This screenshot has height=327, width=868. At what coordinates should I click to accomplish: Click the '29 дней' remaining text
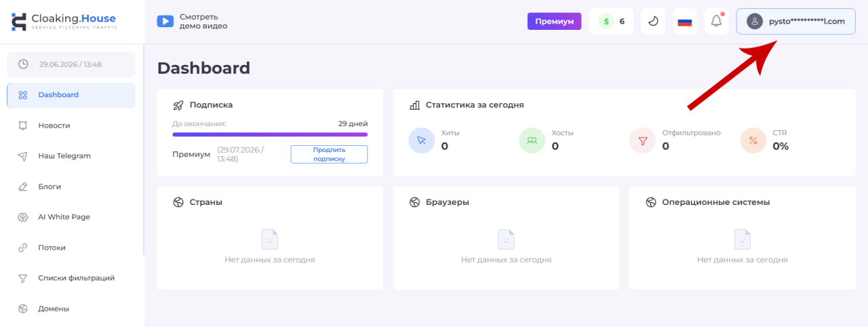coord(353,123)
